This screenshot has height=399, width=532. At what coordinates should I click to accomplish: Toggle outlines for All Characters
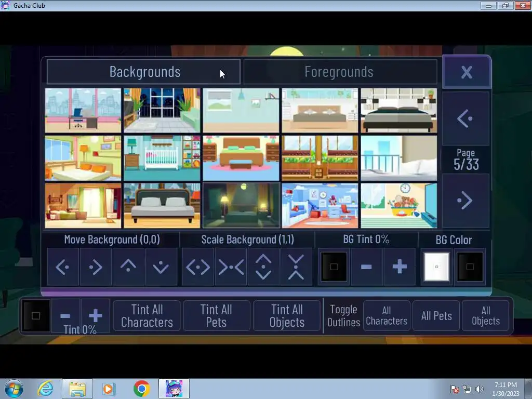387,316
